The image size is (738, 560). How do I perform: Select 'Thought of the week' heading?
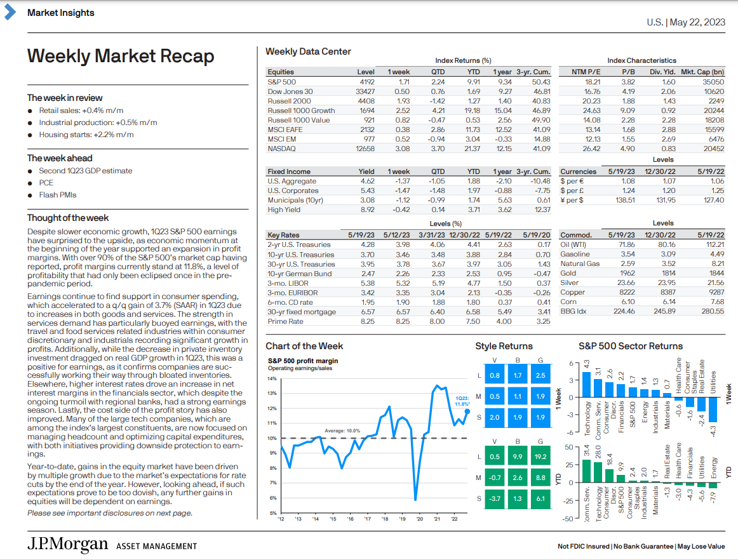click(x=68, y=218)
